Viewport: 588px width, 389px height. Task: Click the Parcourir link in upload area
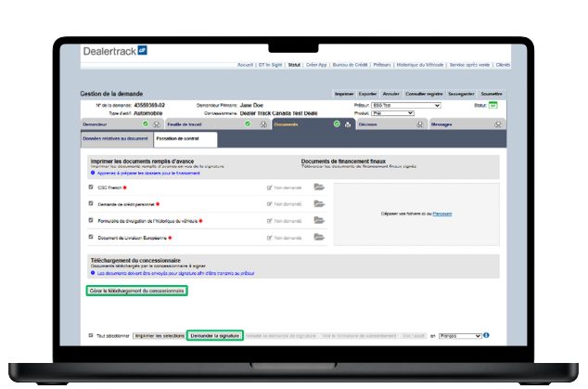pos(415,214)
